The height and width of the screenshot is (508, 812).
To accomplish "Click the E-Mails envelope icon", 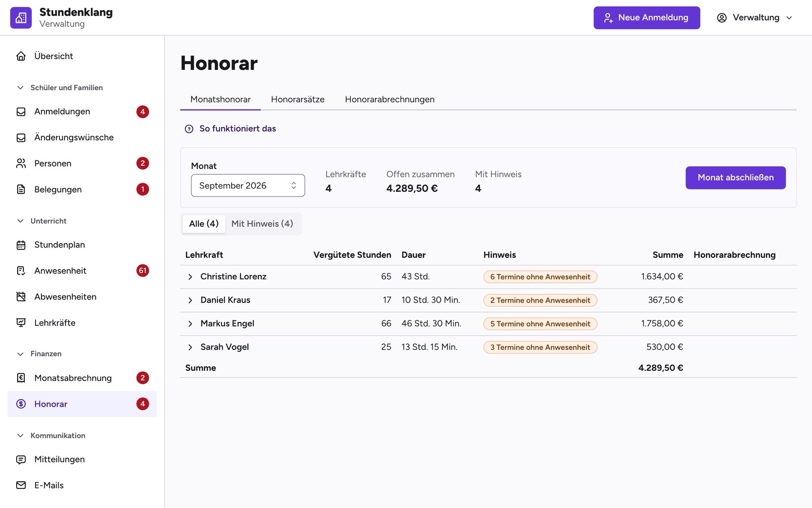I will point(21,485).
